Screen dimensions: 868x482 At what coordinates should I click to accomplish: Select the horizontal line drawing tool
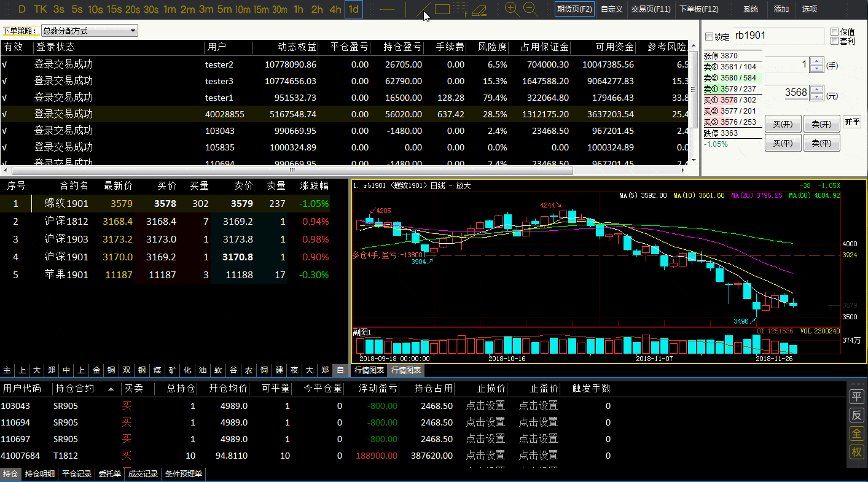(387, 9)
